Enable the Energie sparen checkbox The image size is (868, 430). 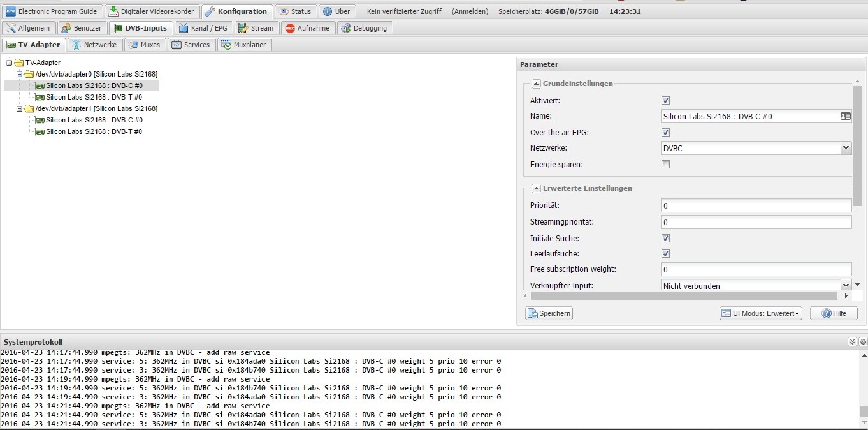pyautogui.click(x=665, y=165)
